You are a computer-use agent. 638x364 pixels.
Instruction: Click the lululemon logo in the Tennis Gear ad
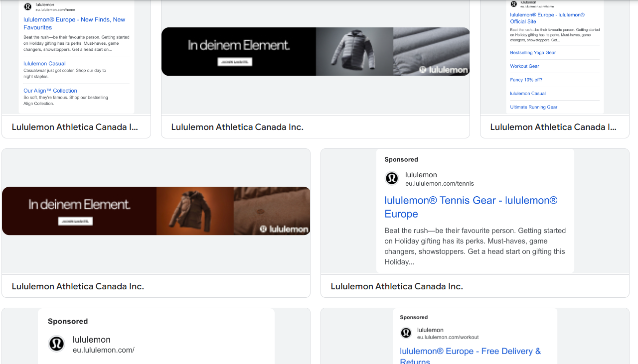point(392,178)
